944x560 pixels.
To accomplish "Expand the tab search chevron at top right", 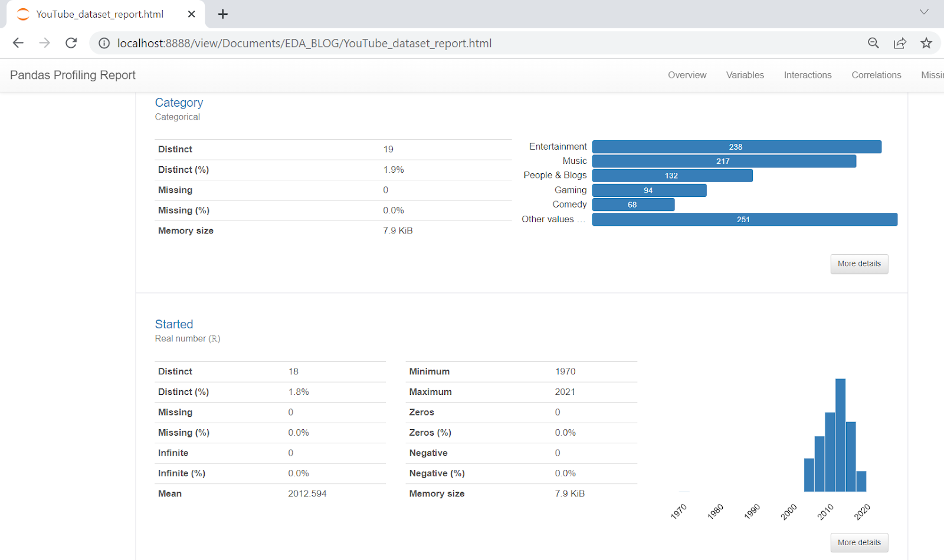I will coord(924,12).
